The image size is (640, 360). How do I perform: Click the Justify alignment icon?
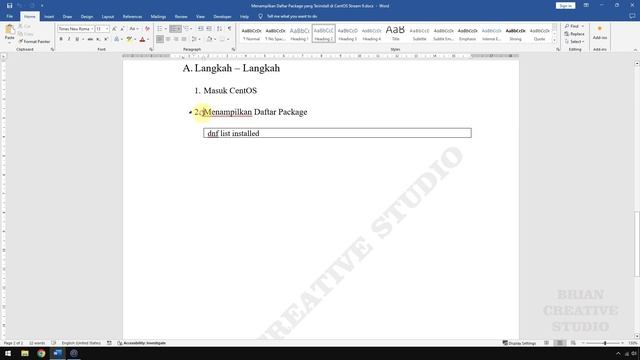point(184,39)
